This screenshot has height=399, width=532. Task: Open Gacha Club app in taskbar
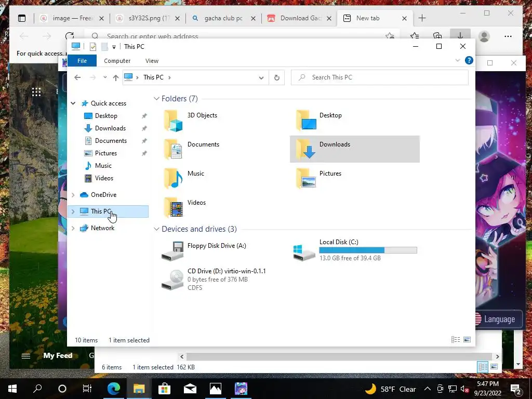pos(241,389)
